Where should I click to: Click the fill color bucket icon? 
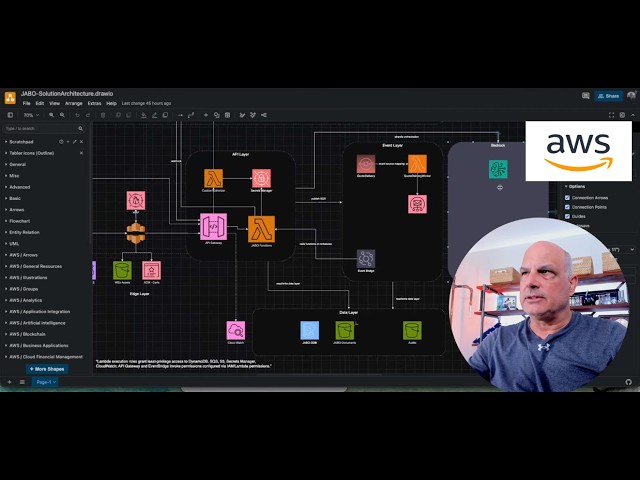tap(144, 115)
